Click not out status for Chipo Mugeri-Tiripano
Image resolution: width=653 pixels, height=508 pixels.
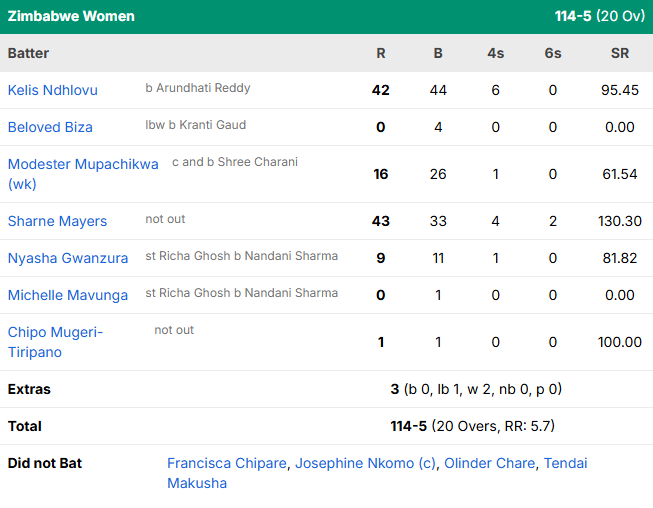[x=174, y=330]
